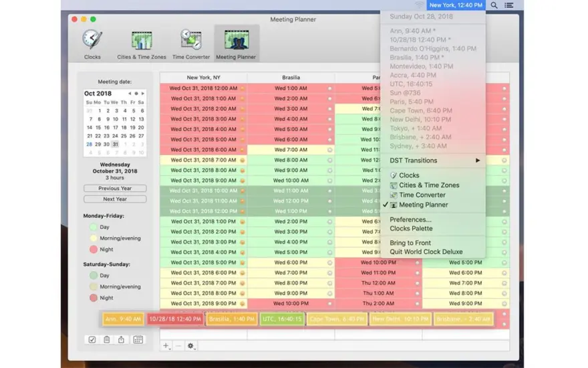588x368 pixels.
Task: Click Monday-Friday Morning/evening color swatch
Action: (94, 238)
